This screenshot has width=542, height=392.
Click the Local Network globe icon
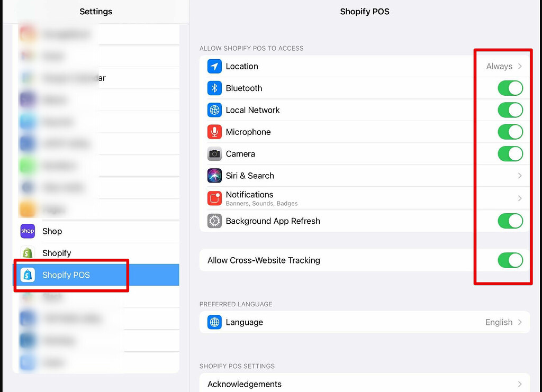pos(214,110)
